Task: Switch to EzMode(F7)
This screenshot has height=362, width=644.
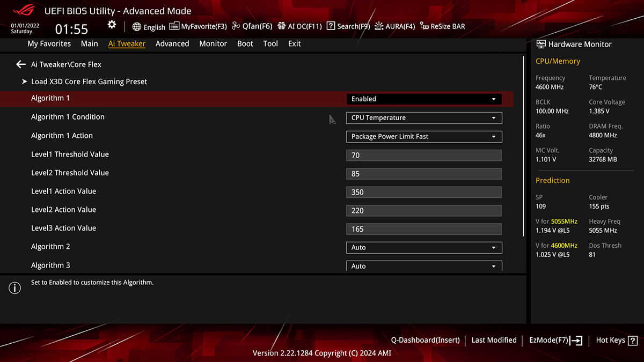Action: point(555,340)
